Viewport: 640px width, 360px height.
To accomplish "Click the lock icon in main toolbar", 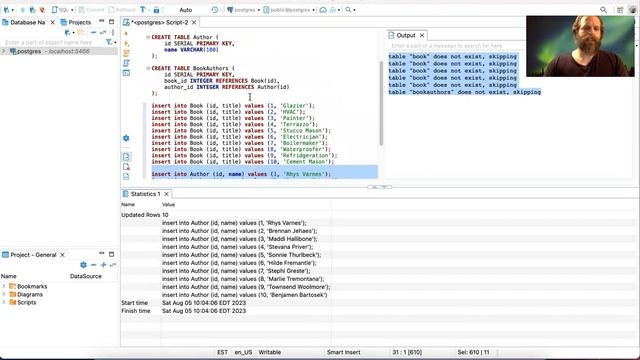I will click(x=156, y=9).
